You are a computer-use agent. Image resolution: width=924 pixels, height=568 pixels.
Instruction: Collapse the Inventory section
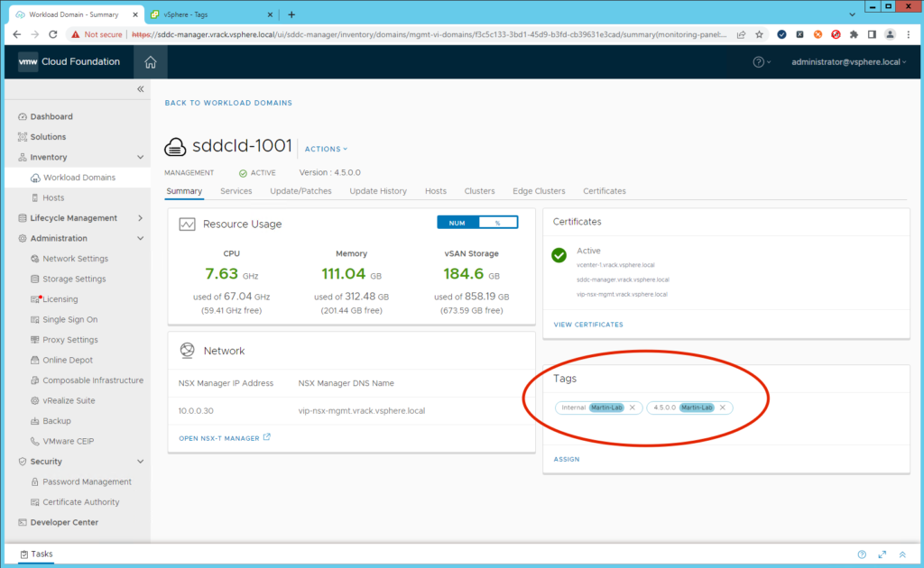point(140,157)
